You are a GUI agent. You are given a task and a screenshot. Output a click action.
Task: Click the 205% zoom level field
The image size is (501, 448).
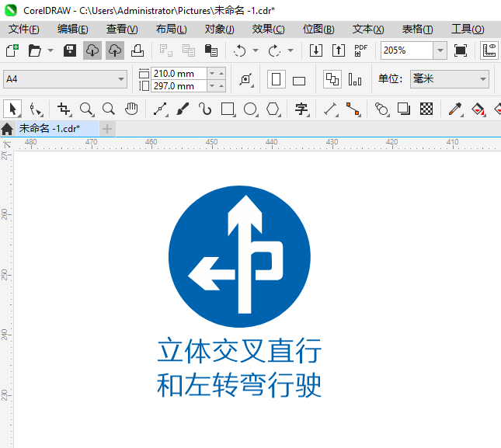pos(407,50)
